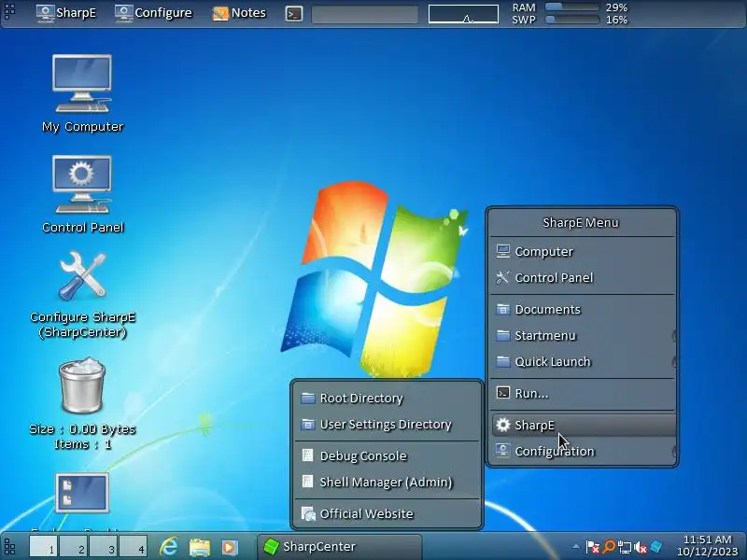
Task: Click the SWP usage bar
Action: (571, 20)
